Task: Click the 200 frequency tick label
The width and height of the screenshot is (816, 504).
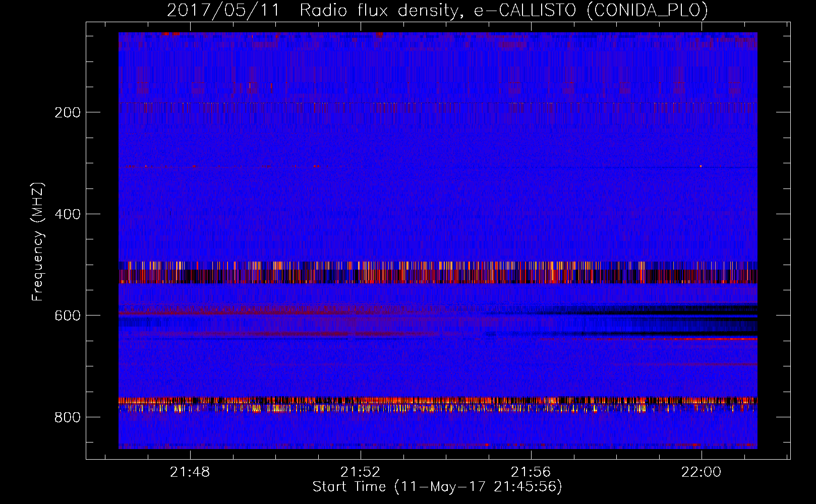Action: pyautogui.click(x=68, y=112)
